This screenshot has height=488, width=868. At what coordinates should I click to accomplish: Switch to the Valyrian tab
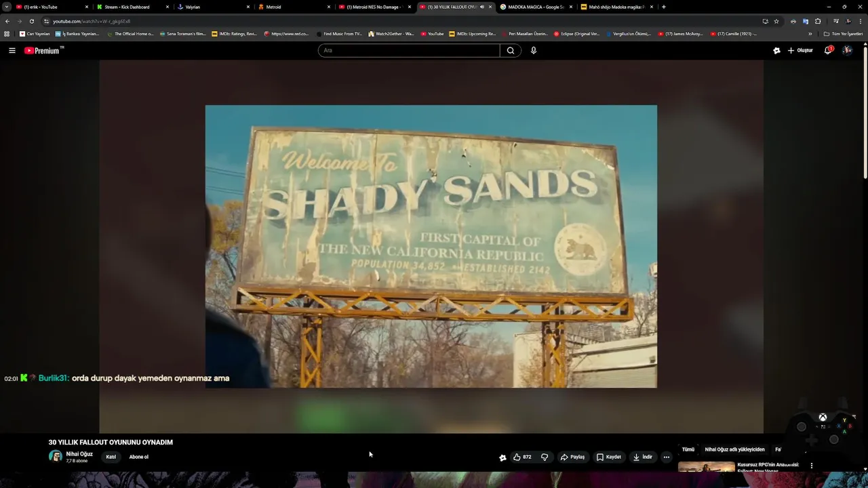pos(212,7)
